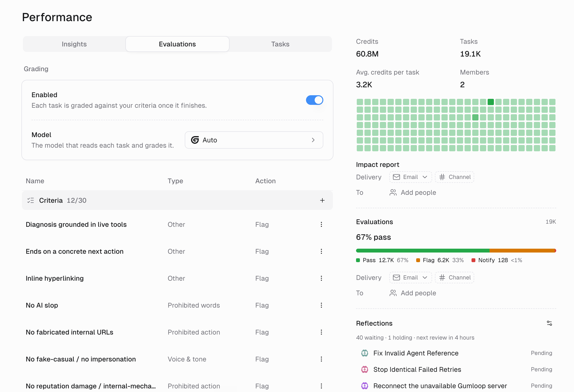The height and width of the screenshot is (392, 574).
Task: Click the darkest green square in activity heatmap
Action: click(491, 102)
